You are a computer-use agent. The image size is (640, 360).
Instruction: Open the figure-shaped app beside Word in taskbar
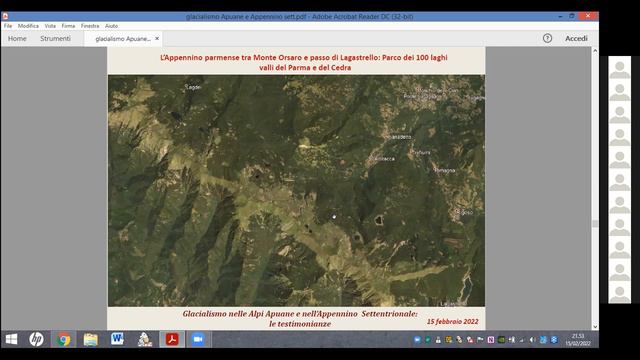click(x=144, y=339)
